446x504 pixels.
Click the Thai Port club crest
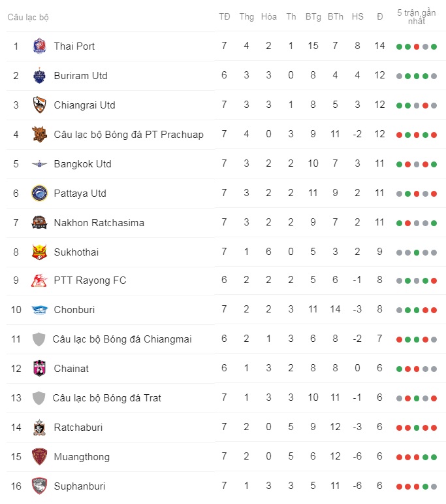pyautogui.click(x=39, y=46)
